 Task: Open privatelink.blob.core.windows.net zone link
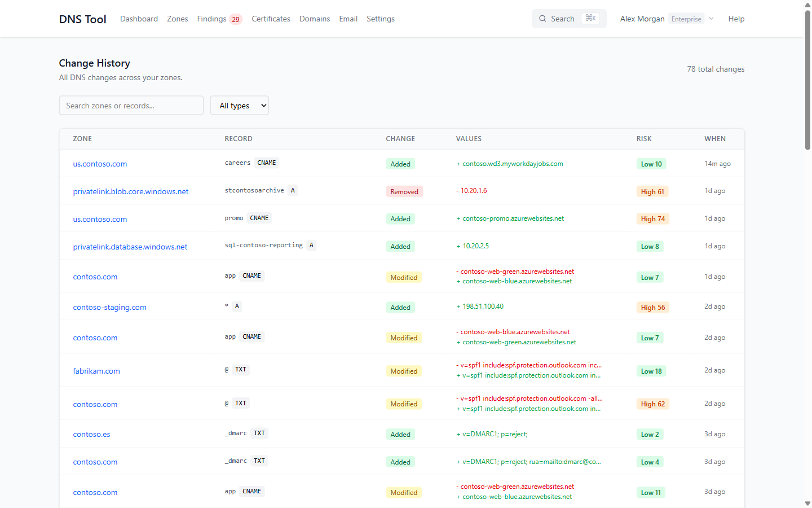131,191
